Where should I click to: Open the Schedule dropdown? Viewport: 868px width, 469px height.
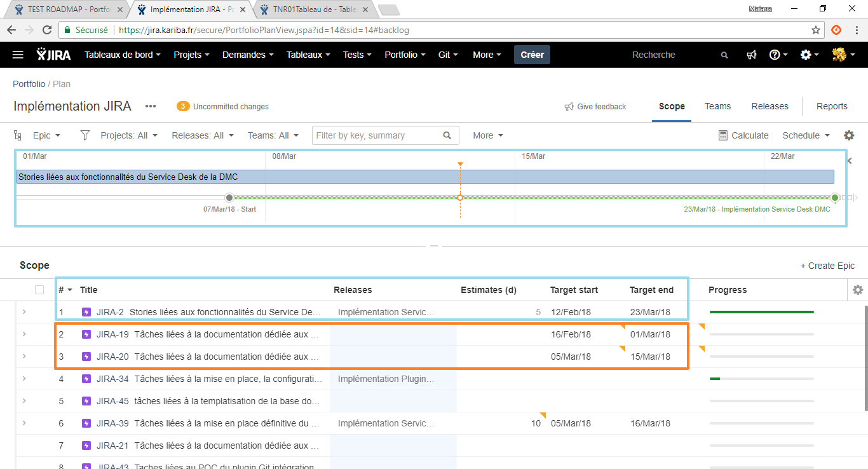[806, 135]
